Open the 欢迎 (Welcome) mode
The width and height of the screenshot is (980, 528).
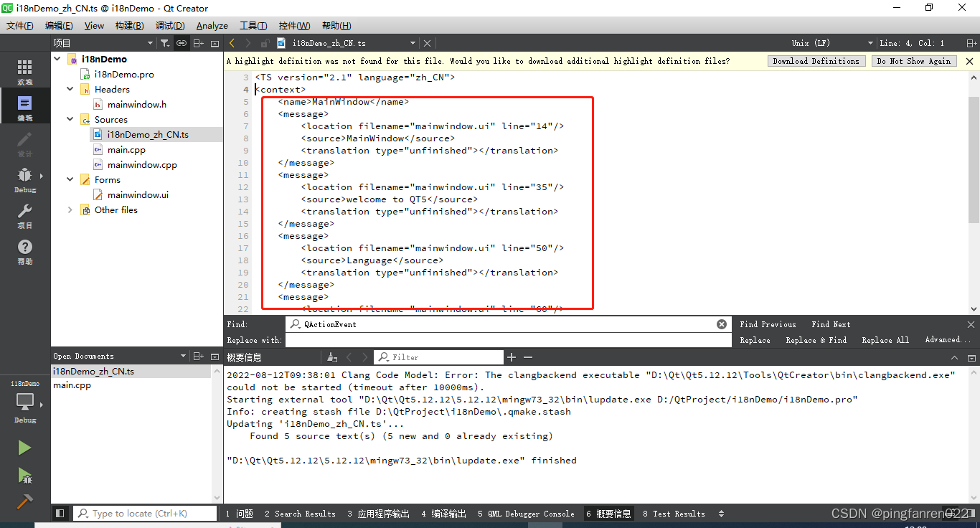25,72
